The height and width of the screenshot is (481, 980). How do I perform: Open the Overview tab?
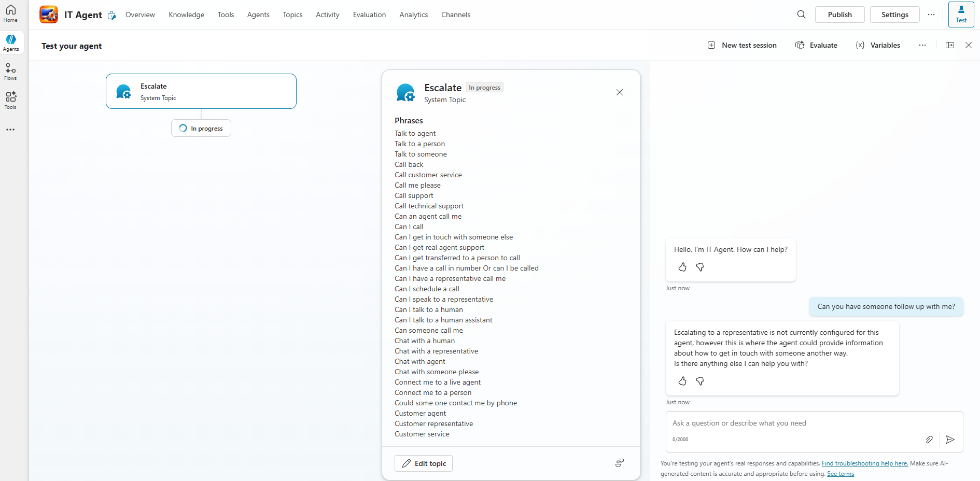(x=140, y=15)
